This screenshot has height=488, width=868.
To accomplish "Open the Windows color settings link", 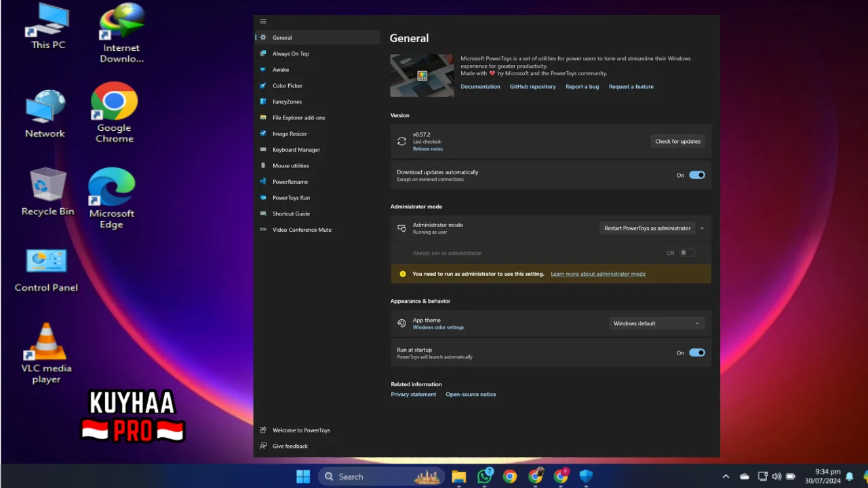I will (439, 327).
